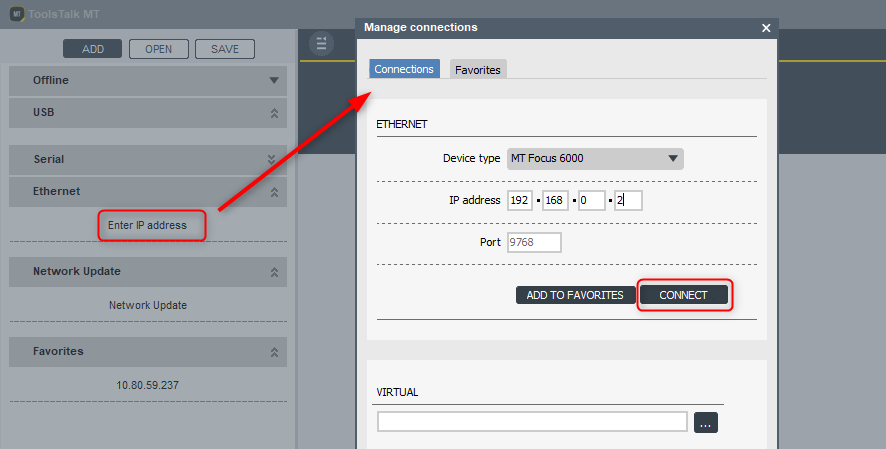Click the round list menu icon
This screenshot has width=886, height=449.
(322, 43)
